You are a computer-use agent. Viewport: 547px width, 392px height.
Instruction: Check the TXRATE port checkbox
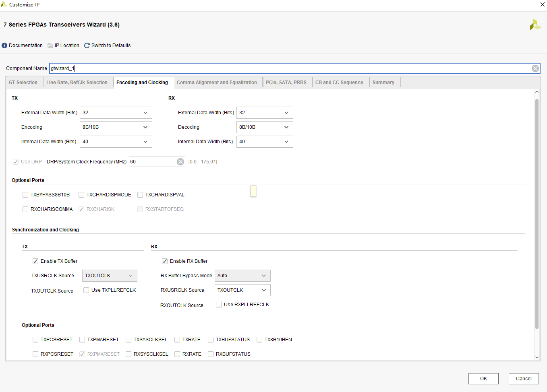pyautogui.click(x=177, y=340)
